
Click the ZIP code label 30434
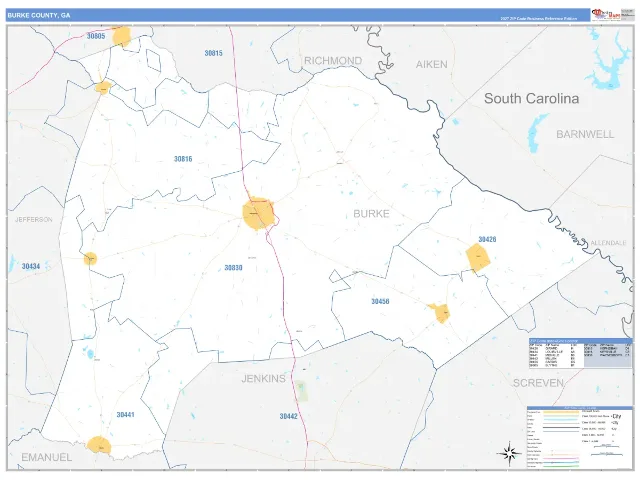pyautogui.click(x=31, y=266)
